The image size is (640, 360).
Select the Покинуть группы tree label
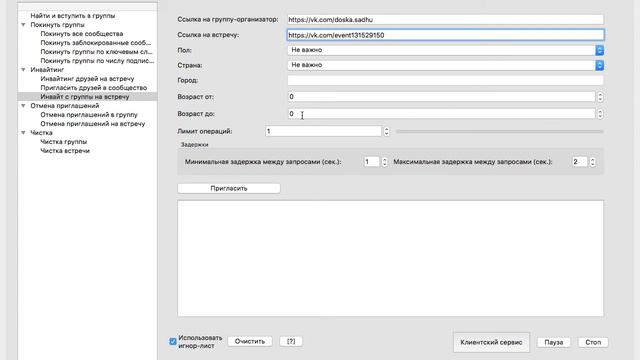(58, 25)
